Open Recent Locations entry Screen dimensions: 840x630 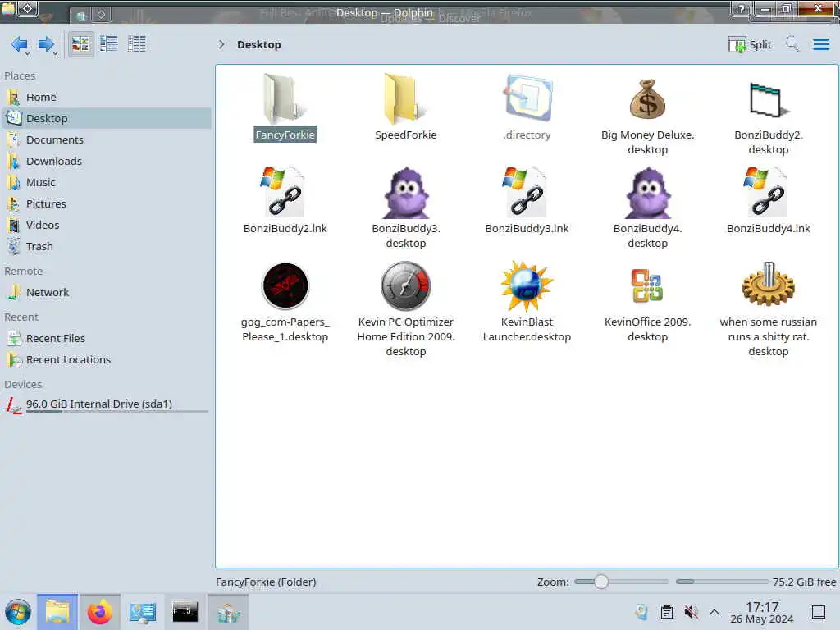coord(106,360)
